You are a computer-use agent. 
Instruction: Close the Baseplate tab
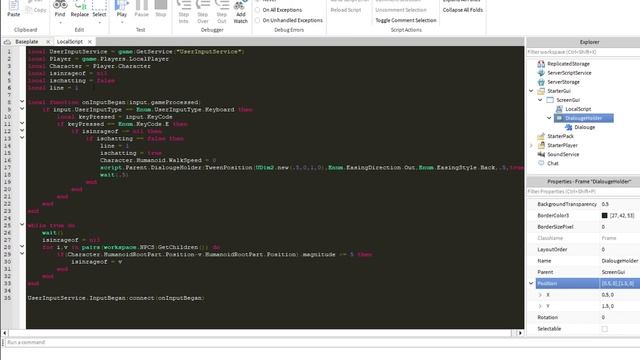pos(48,42)
